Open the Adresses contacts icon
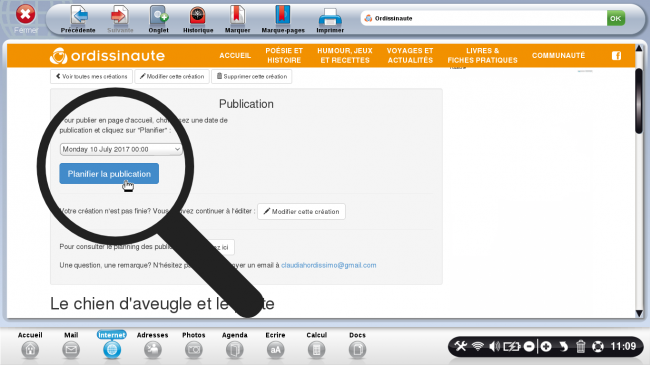 (x=153, y=349)
